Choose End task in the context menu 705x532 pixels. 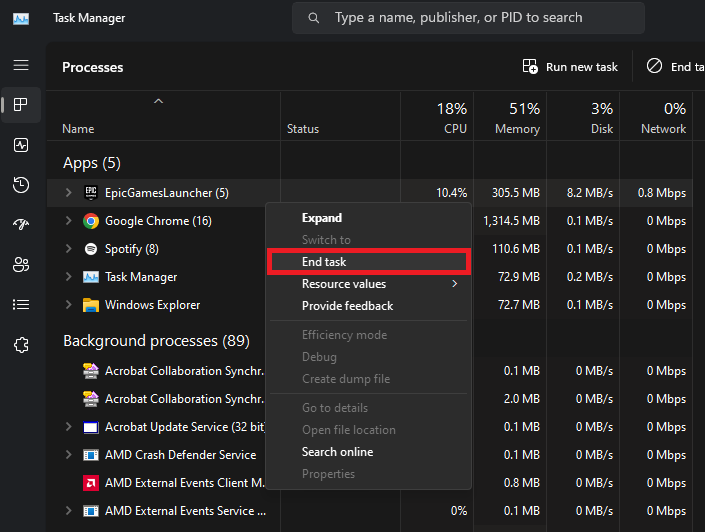(x=368, y=262)
